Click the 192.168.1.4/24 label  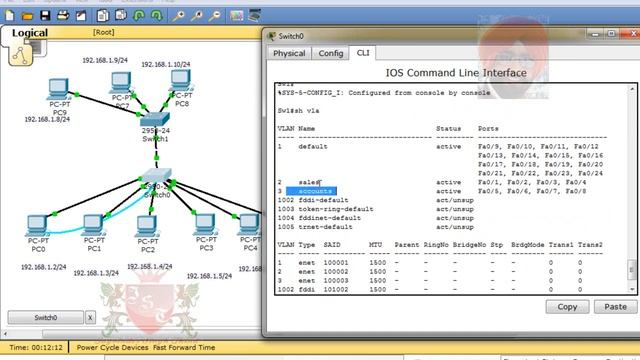(150, 267)
